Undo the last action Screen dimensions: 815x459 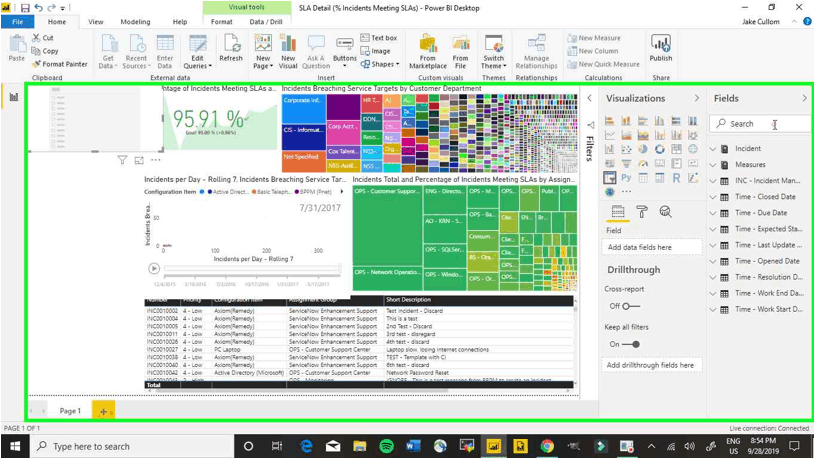[38, 8]
